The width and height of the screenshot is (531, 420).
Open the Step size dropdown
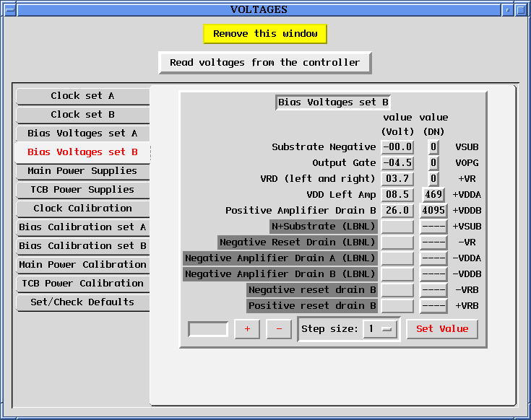coord(380,329)
